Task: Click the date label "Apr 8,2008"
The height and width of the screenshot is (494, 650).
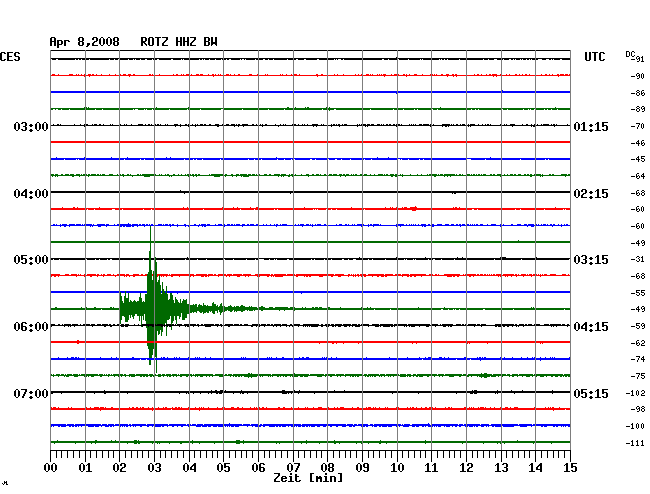Action: 84,42
